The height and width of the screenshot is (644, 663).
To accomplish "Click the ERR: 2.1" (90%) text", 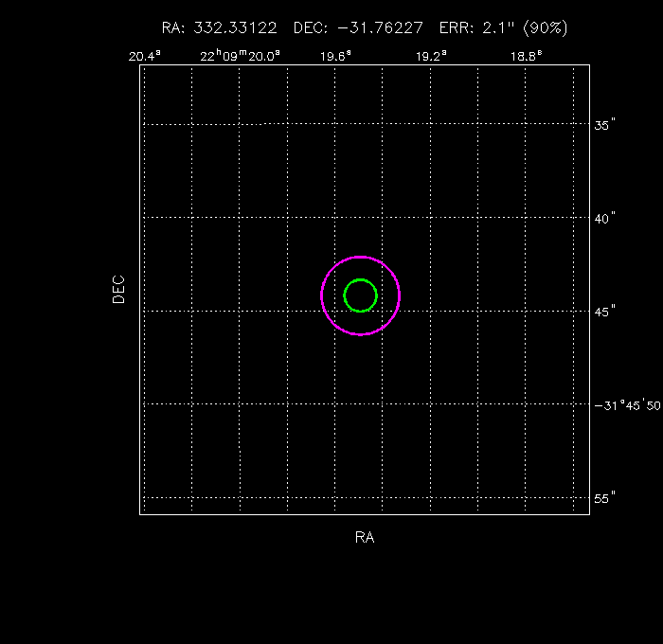I will [503, 28].
